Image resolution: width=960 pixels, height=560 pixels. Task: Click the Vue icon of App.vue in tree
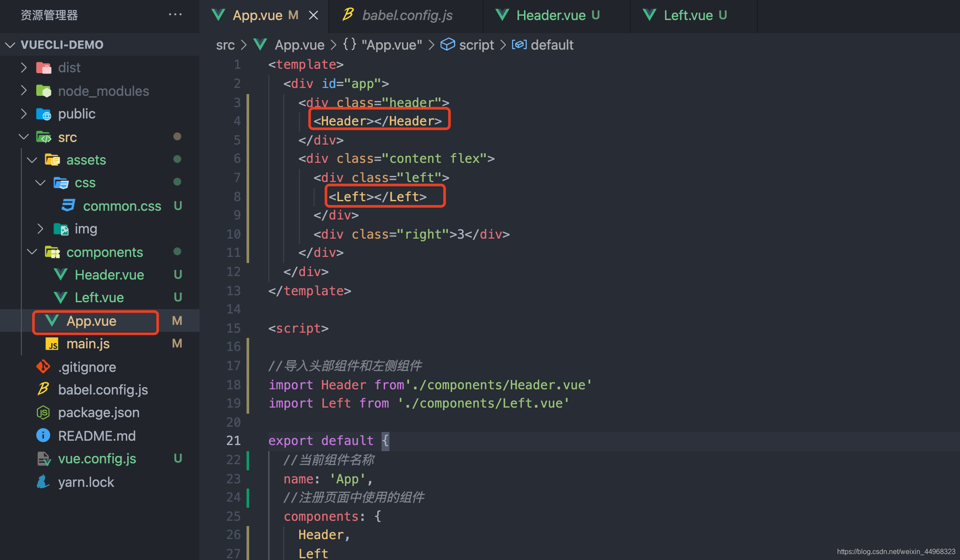pyautogui.click(x=52, y=321)
